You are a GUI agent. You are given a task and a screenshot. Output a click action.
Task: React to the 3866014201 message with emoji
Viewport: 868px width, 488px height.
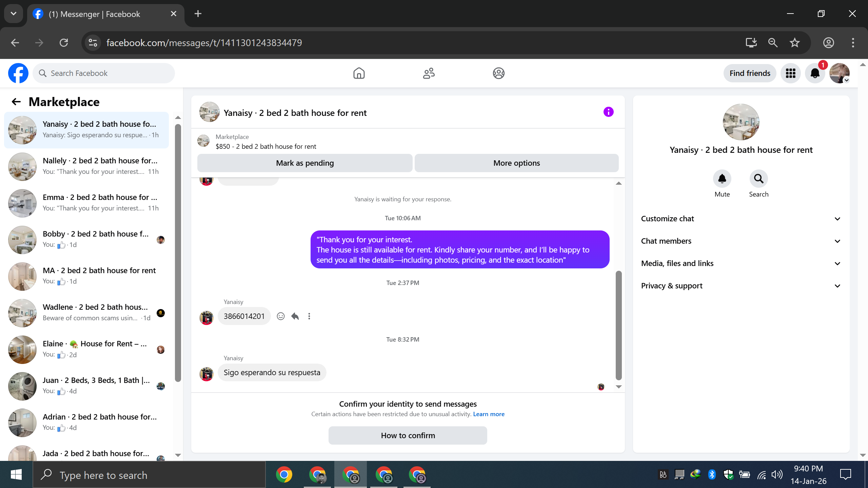coord(280,316)
